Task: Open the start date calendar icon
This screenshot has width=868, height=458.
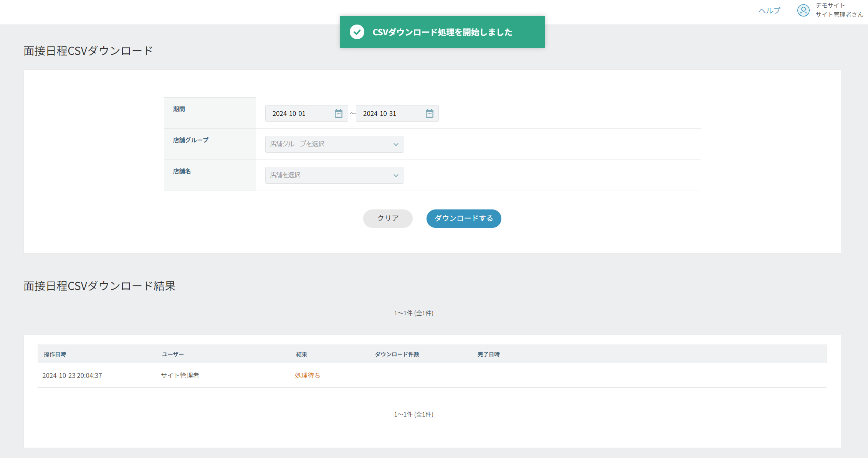Action: coord(338,114)
